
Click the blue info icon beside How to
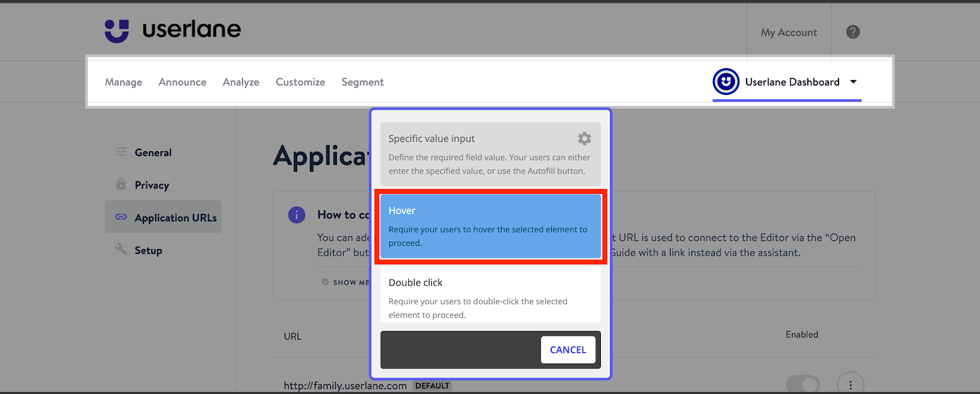pyautogui.click(x=296, y=215)
